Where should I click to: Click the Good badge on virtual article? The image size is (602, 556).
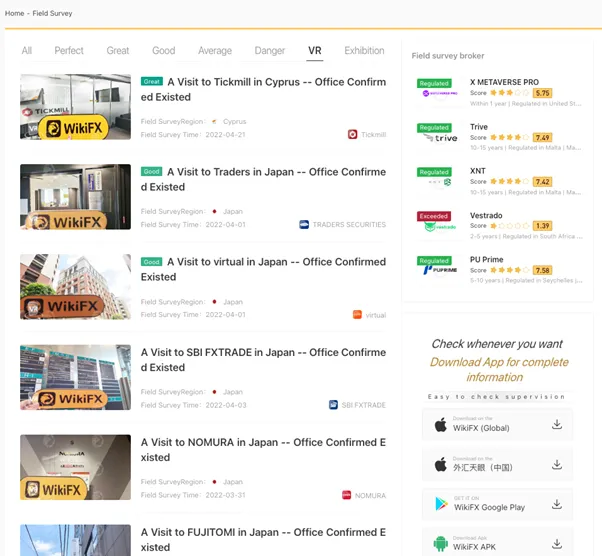[x=152, y=261]
